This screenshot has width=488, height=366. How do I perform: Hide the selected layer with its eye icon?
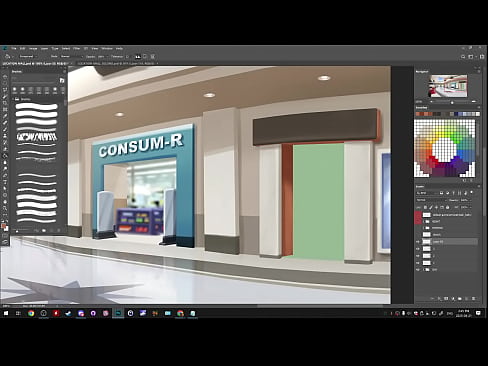coord(418,242)
